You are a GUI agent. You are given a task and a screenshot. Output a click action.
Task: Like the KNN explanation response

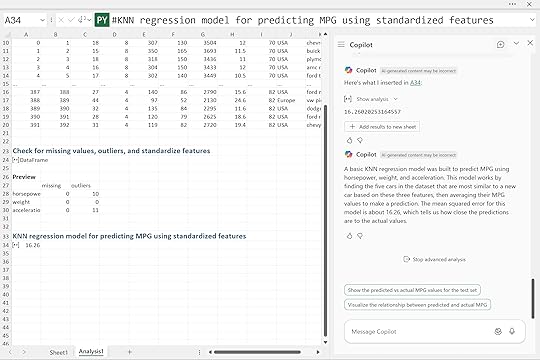[349, 236]
